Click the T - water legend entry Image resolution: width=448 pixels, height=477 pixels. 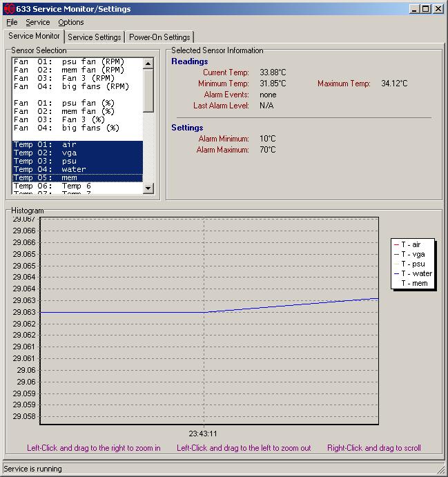point(416,274)
